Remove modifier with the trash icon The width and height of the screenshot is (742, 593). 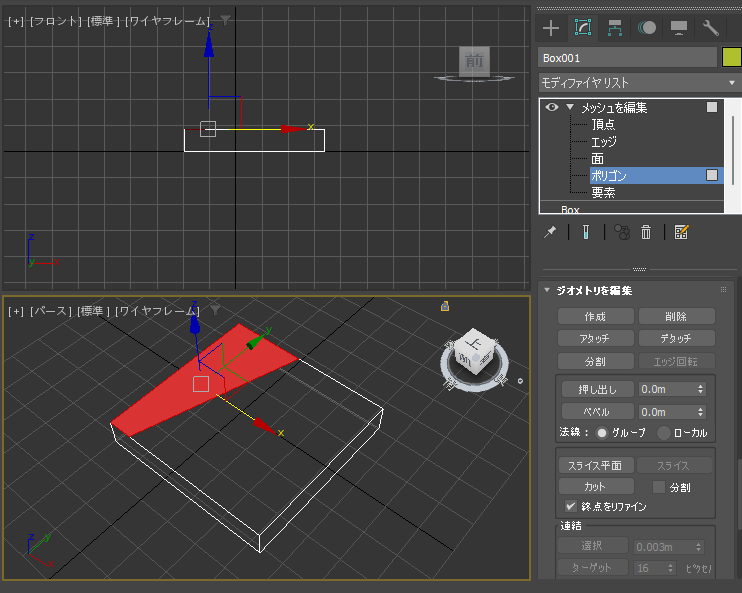point(646,232)
